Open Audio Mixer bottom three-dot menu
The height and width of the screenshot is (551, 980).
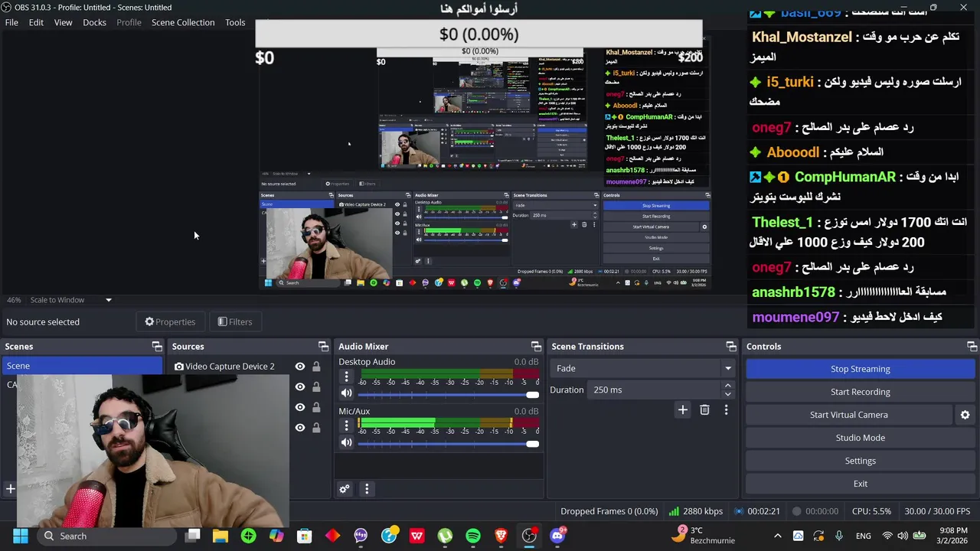[x=367, y=489]
